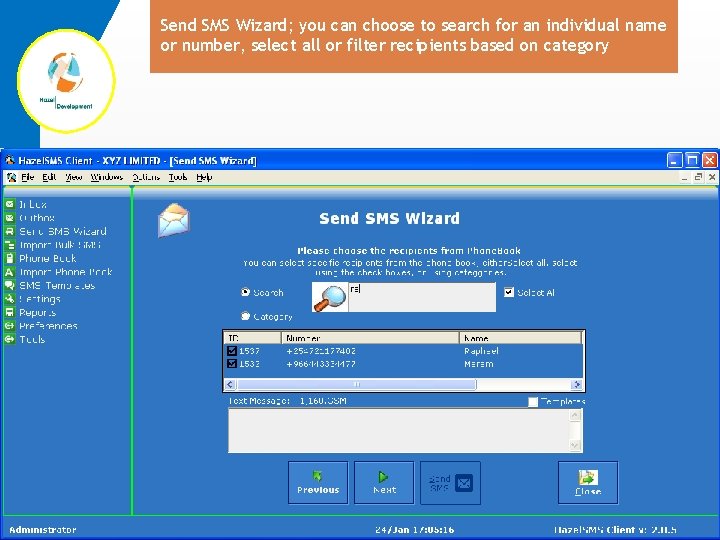Sort by the Number column header
Viewport: 720px width, 540px height.
click(x=370, y=338)
